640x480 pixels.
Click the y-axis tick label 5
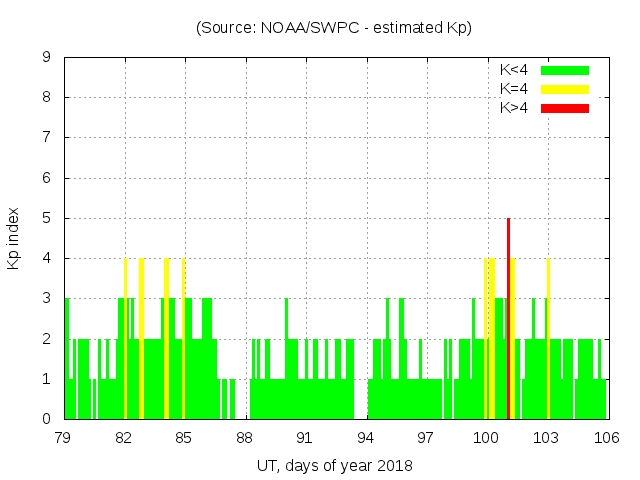coord(47,218)
